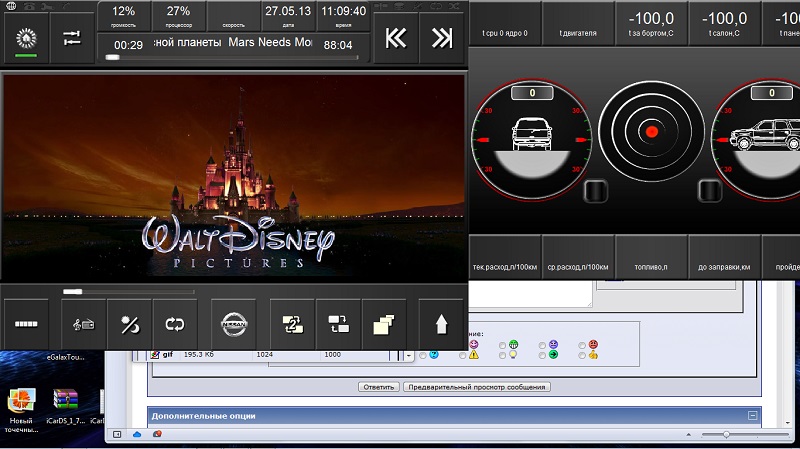Click the Nissan logo button
The width and height of the screenshot is (800, 449).
232,324
